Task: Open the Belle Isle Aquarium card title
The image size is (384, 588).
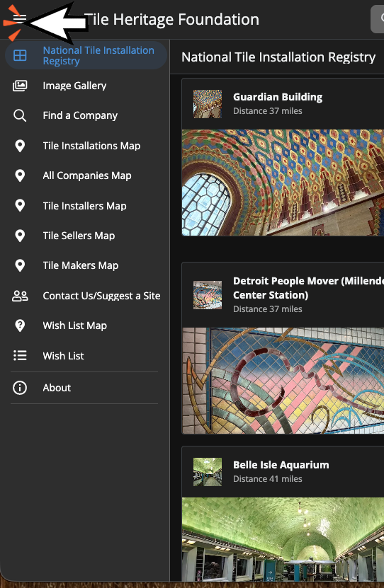Action: [x=281, y=465]
